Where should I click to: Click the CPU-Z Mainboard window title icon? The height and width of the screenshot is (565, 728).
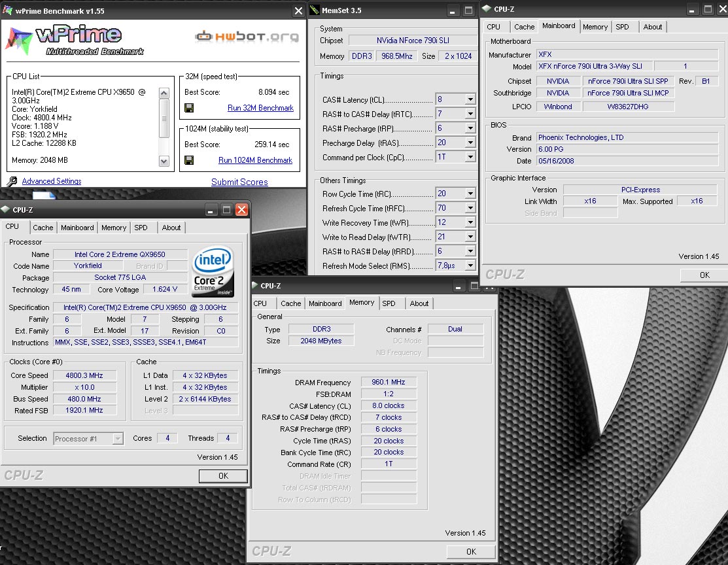[x=487, y=9]
